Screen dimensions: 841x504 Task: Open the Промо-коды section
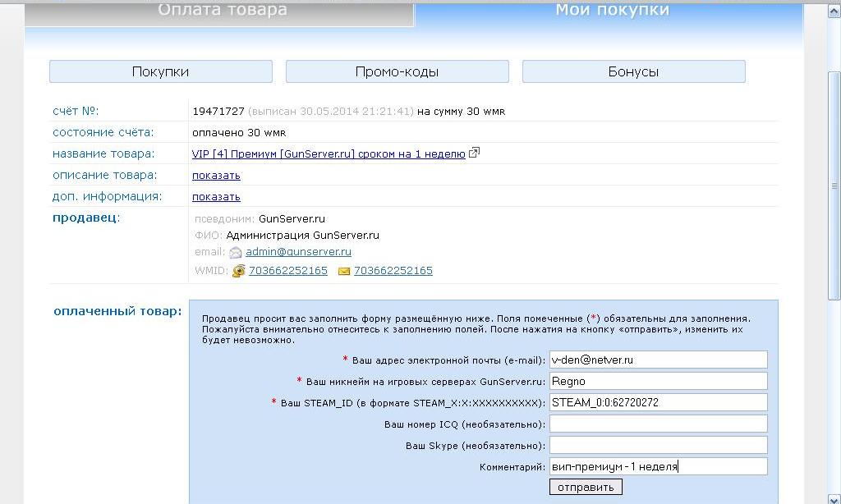click(397, 71)
